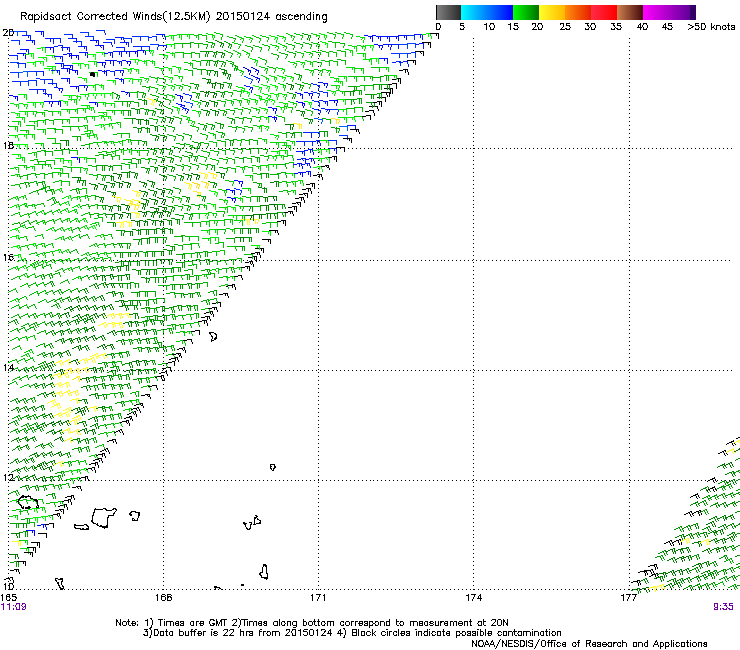Screen dimensions: 740x650
Task: Click the purple time stamp '11:09'
Action: [14, 607]
